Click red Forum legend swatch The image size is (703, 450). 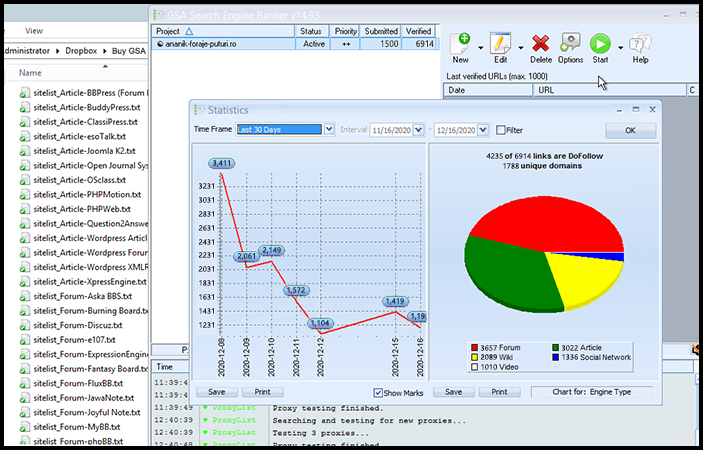pyautogui.click(x=474, y=348)
